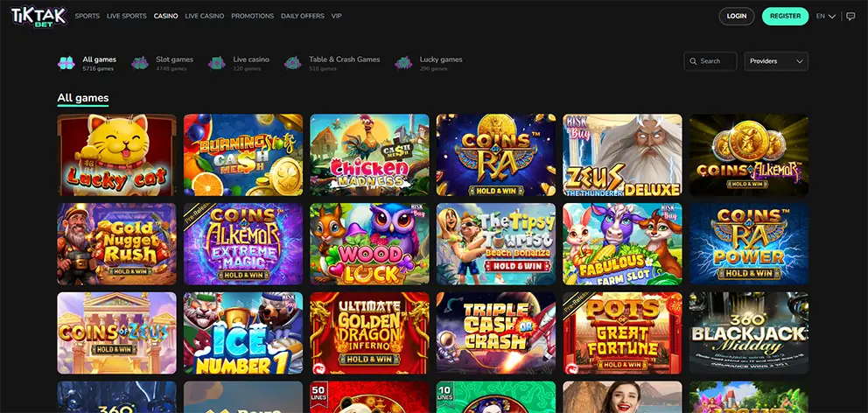The image size is (868, 413).
Task: Launch the Ice Number 1 game
Action: point(243,333)
